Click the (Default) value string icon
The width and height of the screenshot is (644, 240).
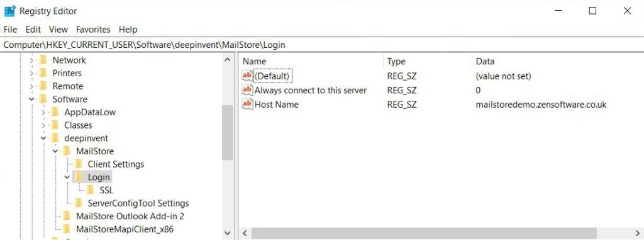(x=247, y=76)
